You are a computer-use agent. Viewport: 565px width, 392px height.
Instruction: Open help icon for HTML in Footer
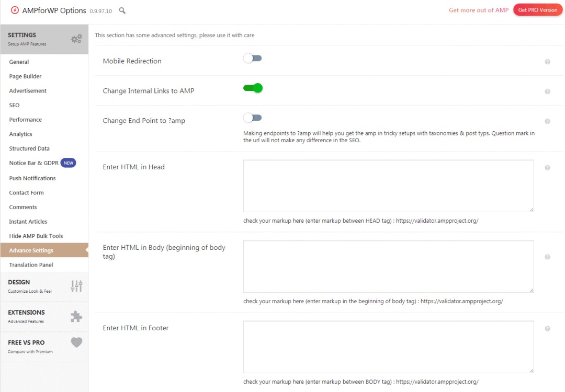click(547, 329)
